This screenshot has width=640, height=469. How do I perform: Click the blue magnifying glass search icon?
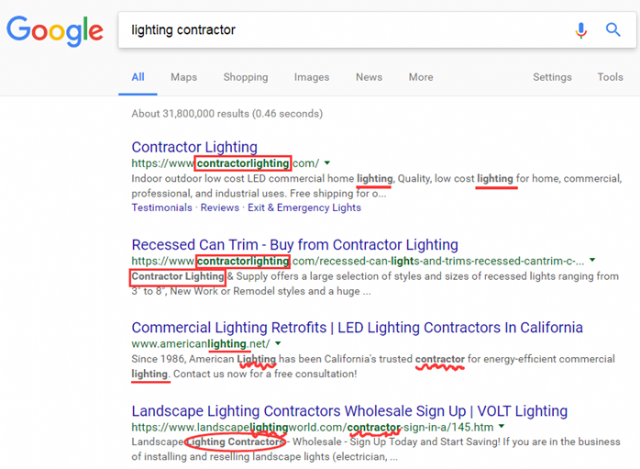[613, 30]
